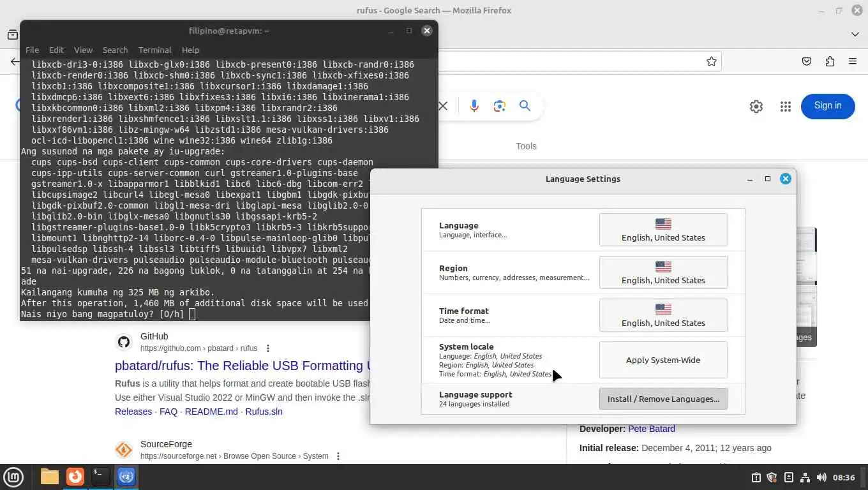Switch to the terminal taskbar button
868x490 pixels.
[100, 477]
